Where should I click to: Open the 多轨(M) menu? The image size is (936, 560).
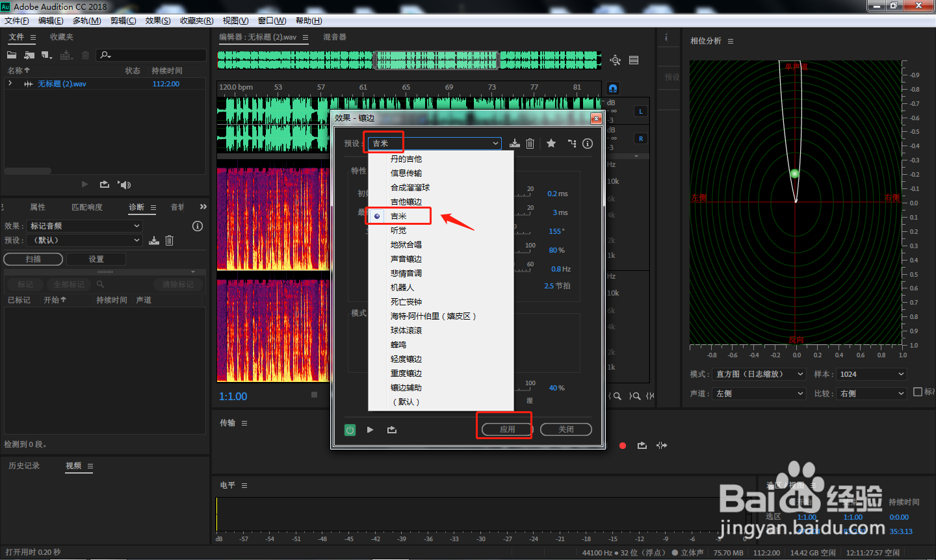tap(86, 21)
